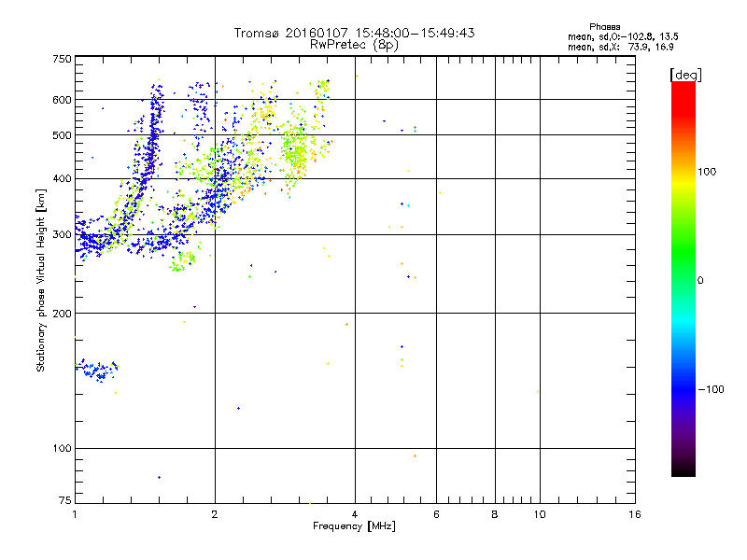
Task: Click the 'Phases' label at top right
Action: point(604,27)
